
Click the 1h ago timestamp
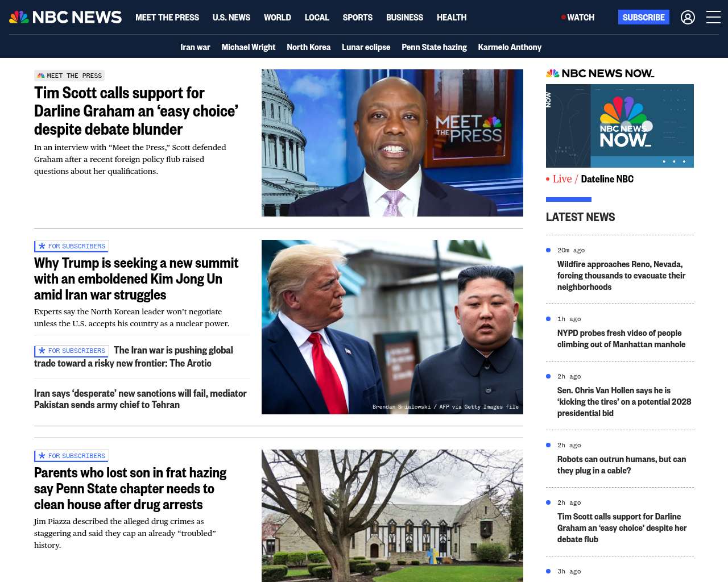569,319
